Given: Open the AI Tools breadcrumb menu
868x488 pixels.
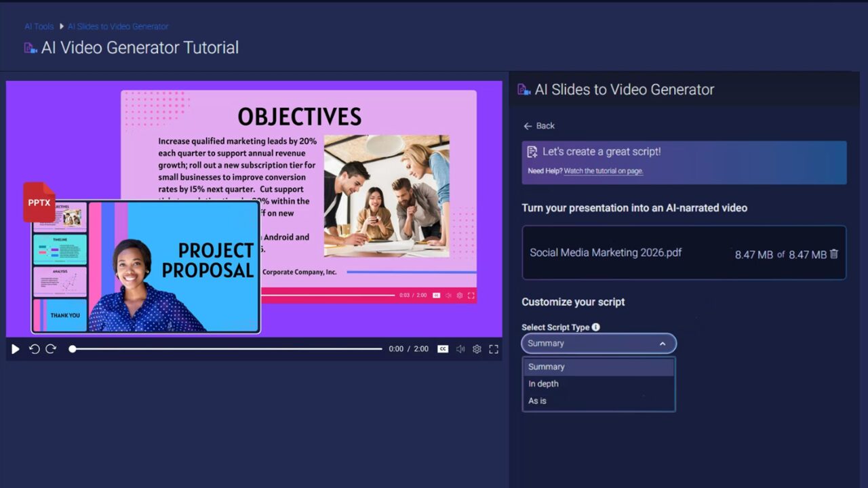Looking at the screenshot, I should pos(39,26).
